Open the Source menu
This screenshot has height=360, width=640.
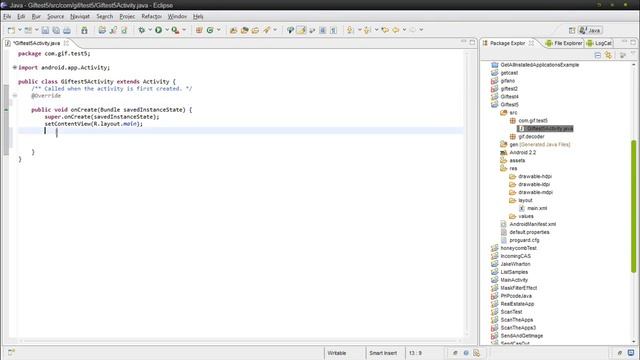[56, 16]
